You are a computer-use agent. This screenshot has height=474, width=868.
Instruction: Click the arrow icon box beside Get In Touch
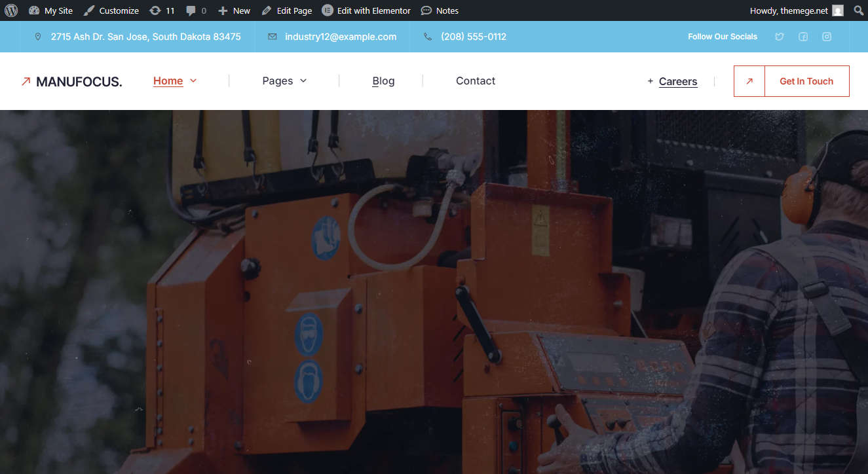click(x=749, y=81)
